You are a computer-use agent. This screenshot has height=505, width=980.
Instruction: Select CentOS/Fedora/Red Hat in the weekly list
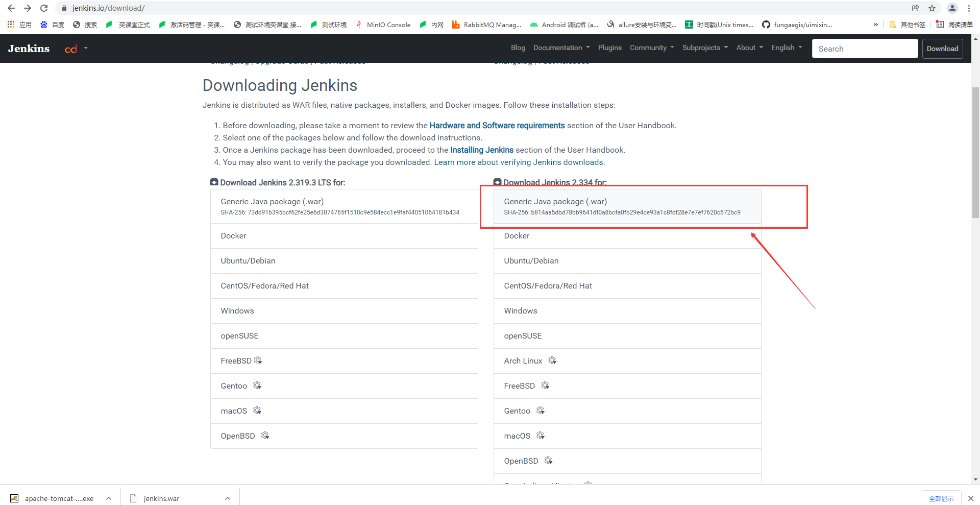point(627,286)
